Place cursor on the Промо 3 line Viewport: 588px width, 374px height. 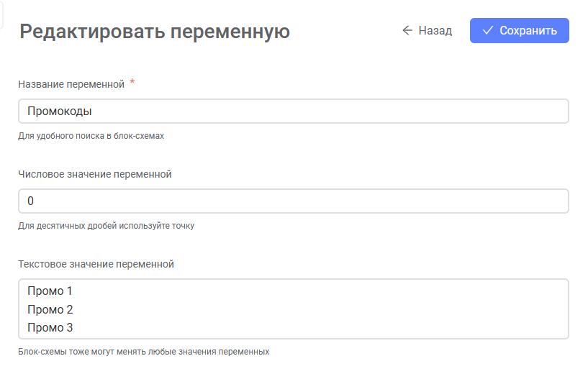click(50, 327)
